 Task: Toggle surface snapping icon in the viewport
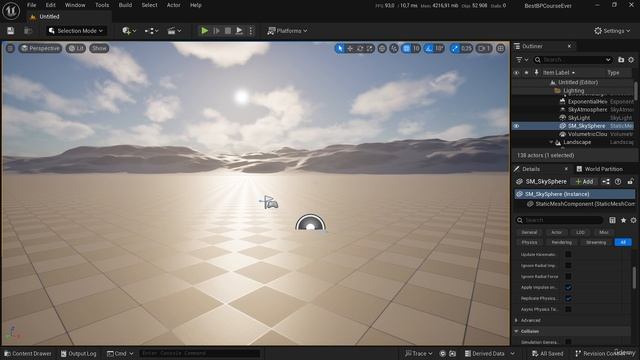tap(394, 48)
